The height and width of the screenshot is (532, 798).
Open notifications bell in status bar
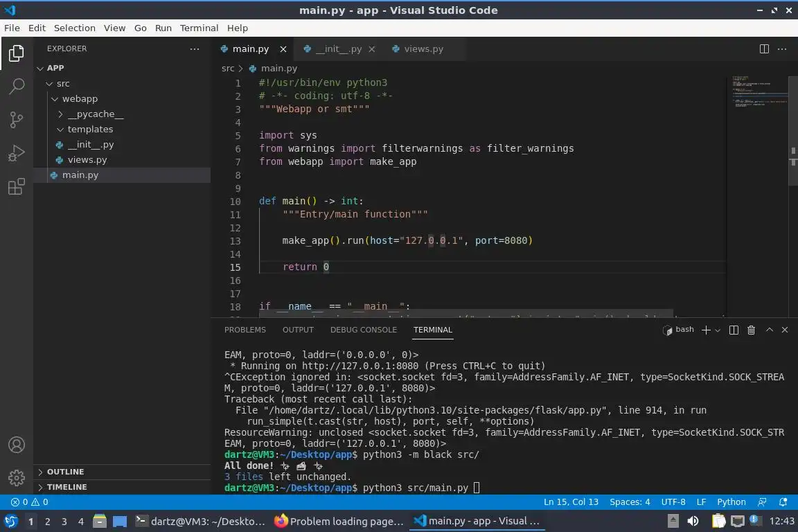pos(783,502)
